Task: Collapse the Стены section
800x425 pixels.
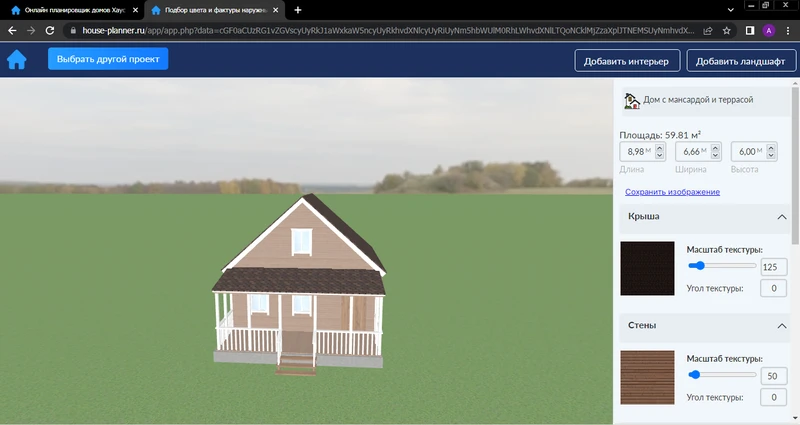Action: 781,326
